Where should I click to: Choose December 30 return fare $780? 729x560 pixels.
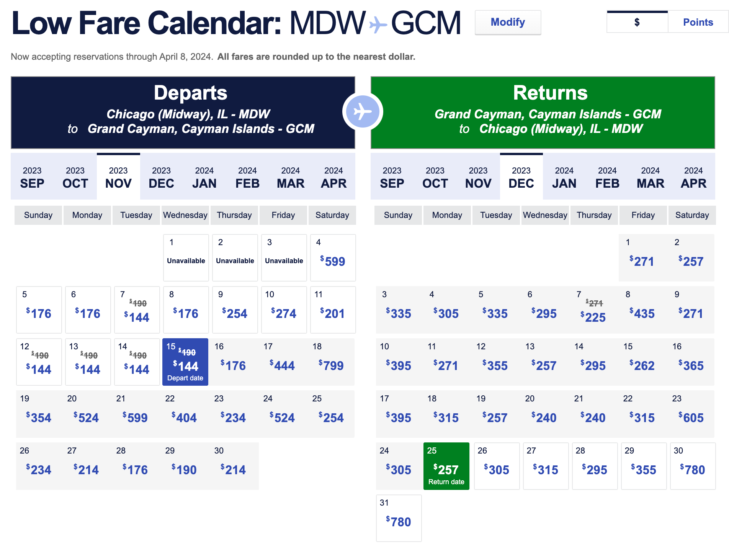tap(693, 467)
